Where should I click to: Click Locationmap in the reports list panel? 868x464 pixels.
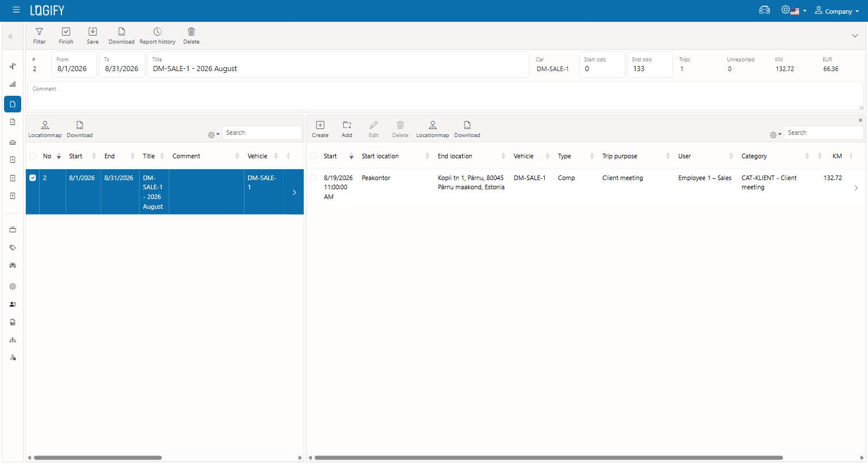(x=45, y=129)
